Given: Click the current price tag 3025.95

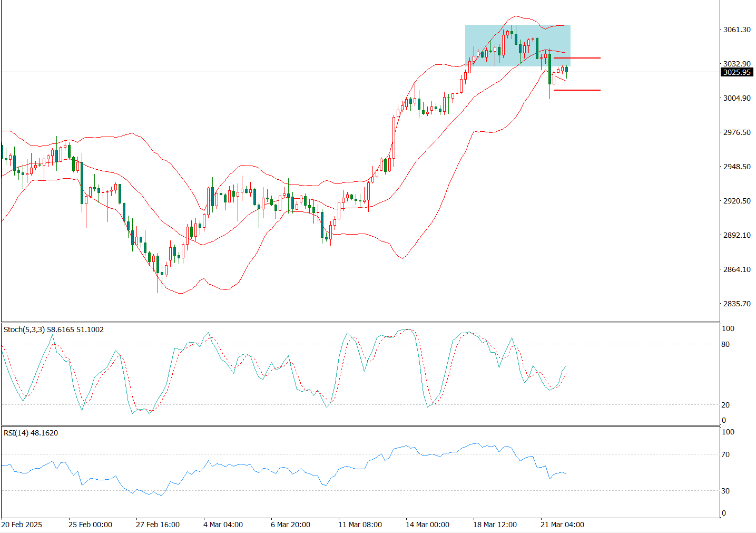Looking at the screenshot, I should (x=737, y=72).
